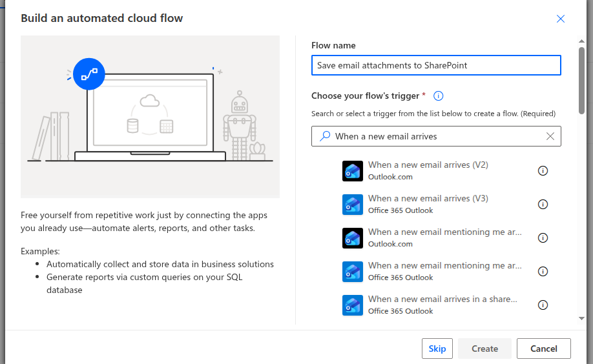Clear the trigger search text with X

550,136
